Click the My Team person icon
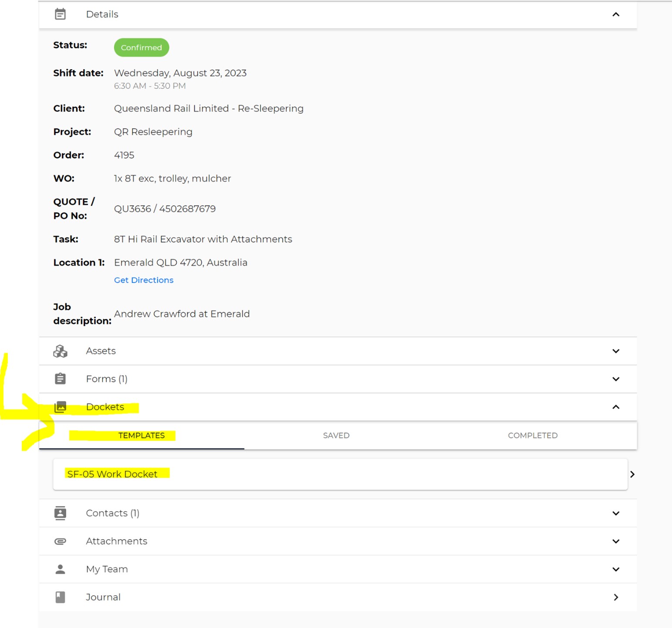Image resolution: width=672 pixels, height=628 pixels. 60,569
